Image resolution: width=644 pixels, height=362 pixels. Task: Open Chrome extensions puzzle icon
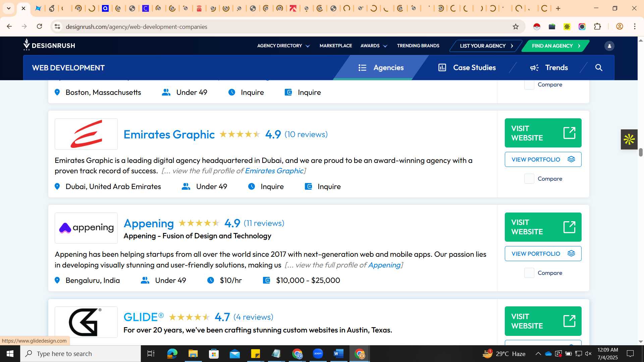(597, 26)
